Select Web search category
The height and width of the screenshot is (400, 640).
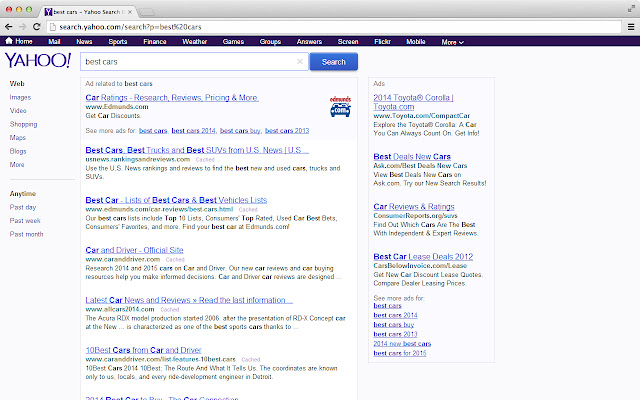(17, 84)
